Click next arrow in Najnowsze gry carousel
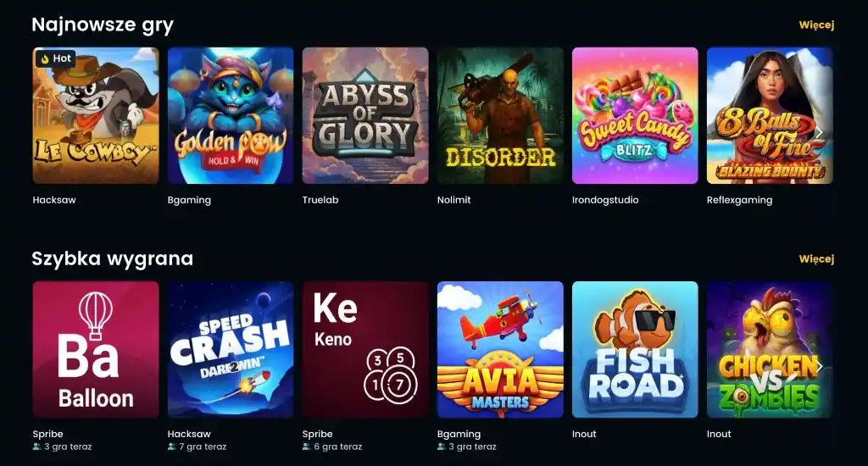This screenshot has height=466, width=868. [x=820, y=132]
